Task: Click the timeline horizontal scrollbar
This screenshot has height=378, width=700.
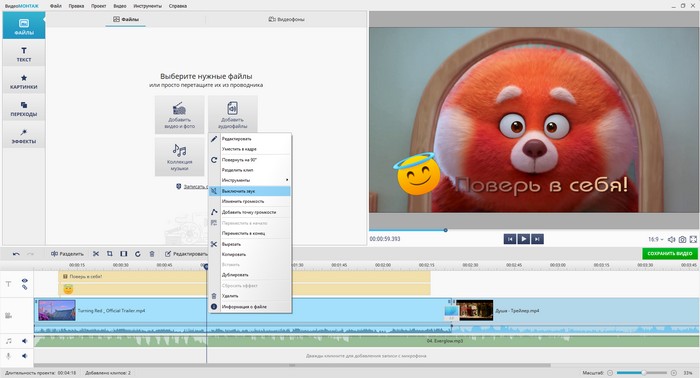Action: click(292, 365)
